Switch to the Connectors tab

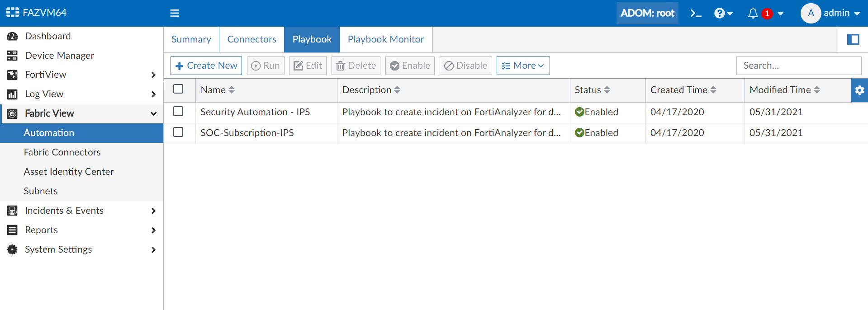coord(251,39)
